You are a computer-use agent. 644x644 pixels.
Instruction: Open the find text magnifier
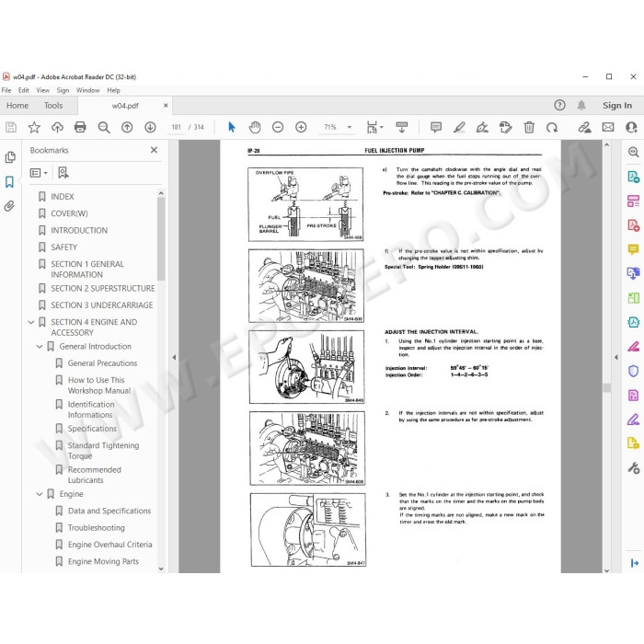point(103,127)
